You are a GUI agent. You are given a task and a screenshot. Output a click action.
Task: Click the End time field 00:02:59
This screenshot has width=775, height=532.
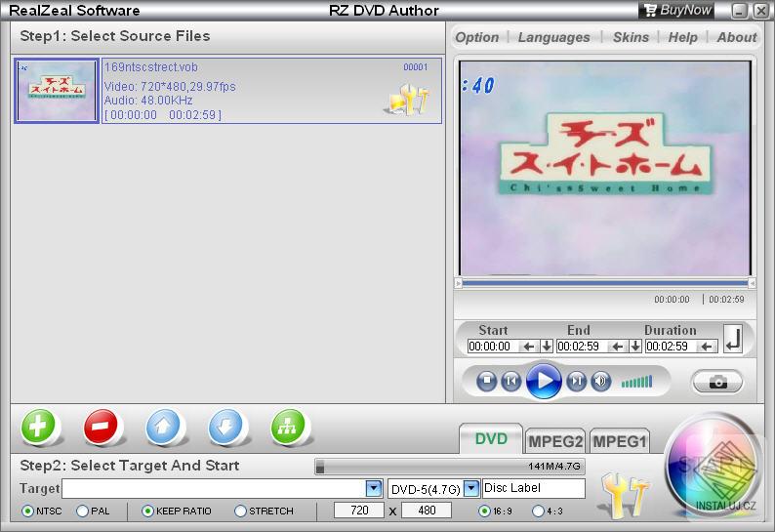(583, 347)
